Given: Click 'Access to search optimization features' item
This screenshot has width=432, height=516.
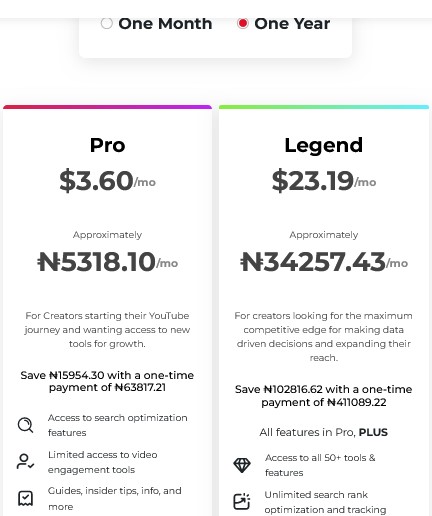Looking at the screenshot, I should point(118,425).
